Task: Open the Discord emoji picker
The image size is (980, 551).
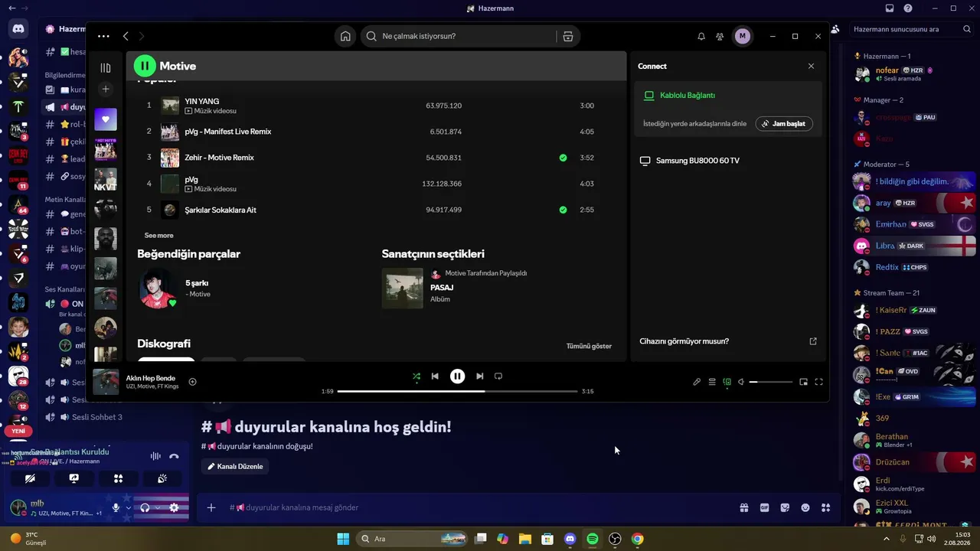Action: 805,507
